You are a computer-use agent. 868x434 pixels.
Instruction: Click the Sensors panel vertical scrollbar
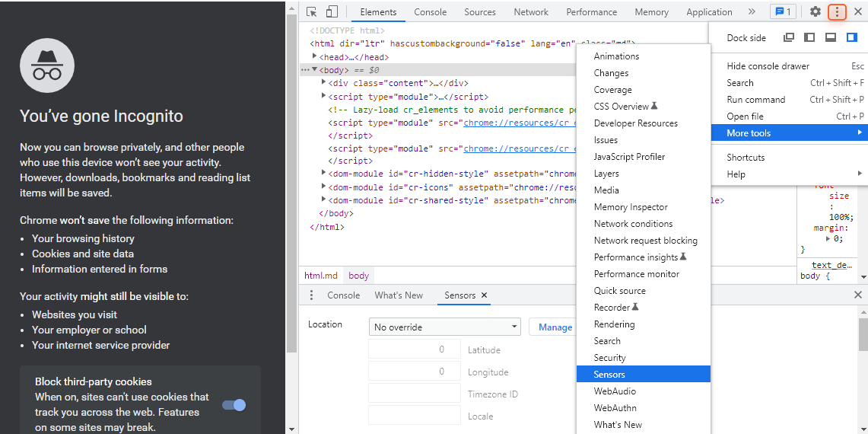point(863,333)
